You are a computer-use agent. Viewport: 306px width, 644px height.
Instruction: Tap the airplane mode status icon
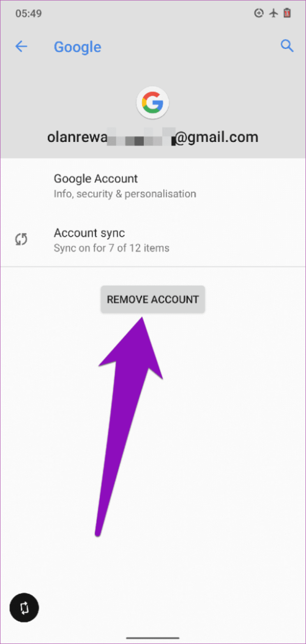(x=273, y=13)
